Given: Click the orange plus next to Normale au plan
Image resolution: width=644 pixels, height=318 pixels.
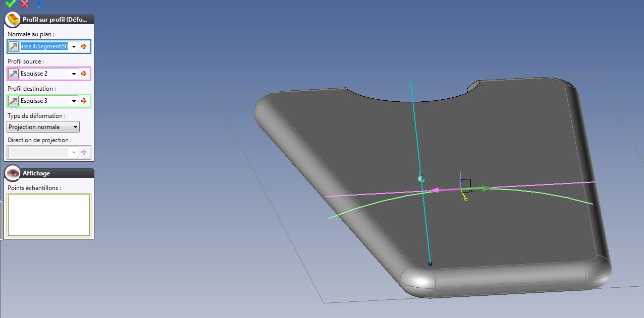Looking at the screenshot, I should (x=84, y=47).
